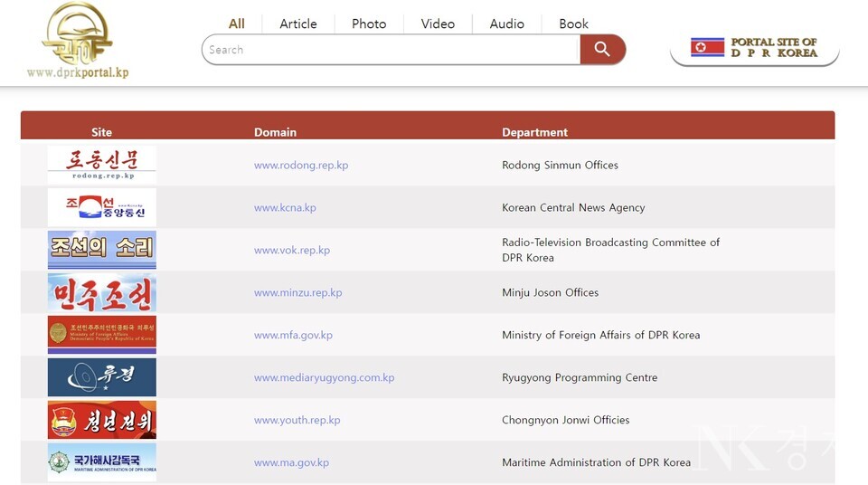Image resolution: width=868 pixels, height=485 pixels.
Task: Click the Chongnyon Jonwi red banner
Action: (x=101, y=420)
